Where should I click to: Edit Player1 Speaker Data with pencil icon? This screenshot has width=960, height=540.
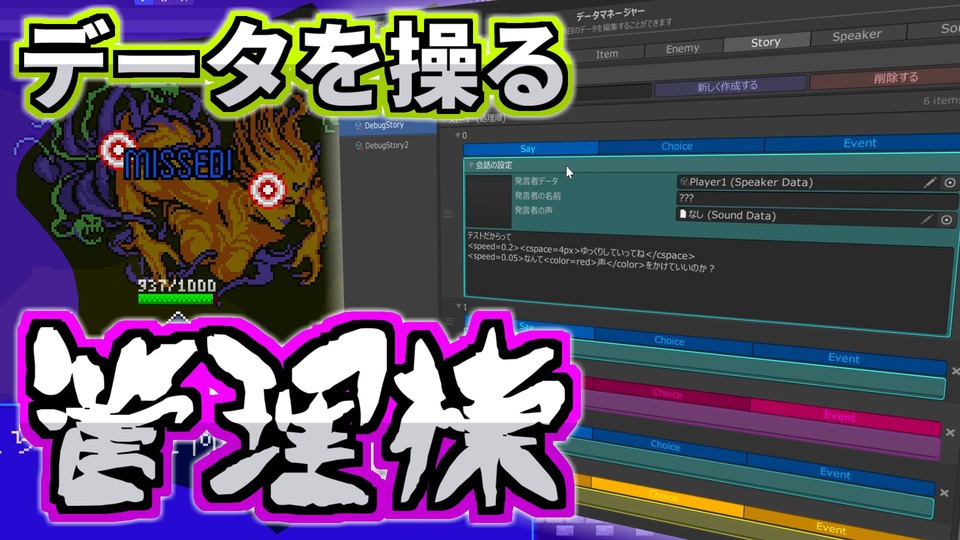pyautogui.click(x=931, y=182)
